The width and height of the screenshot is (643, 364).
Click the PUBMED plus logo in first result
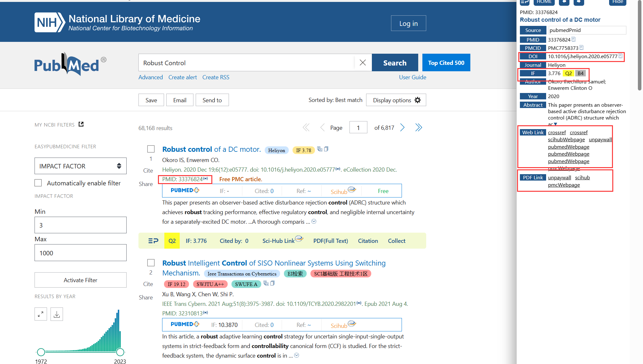pyautogui.click(x=185, y=190)
